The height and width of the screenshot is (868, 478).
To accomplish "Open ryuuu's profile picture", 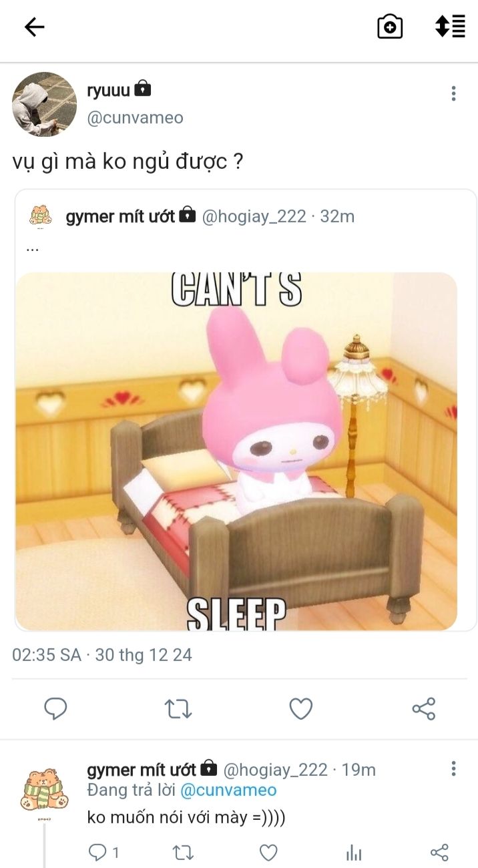I will pyautogui.click(x=44, y=105).
